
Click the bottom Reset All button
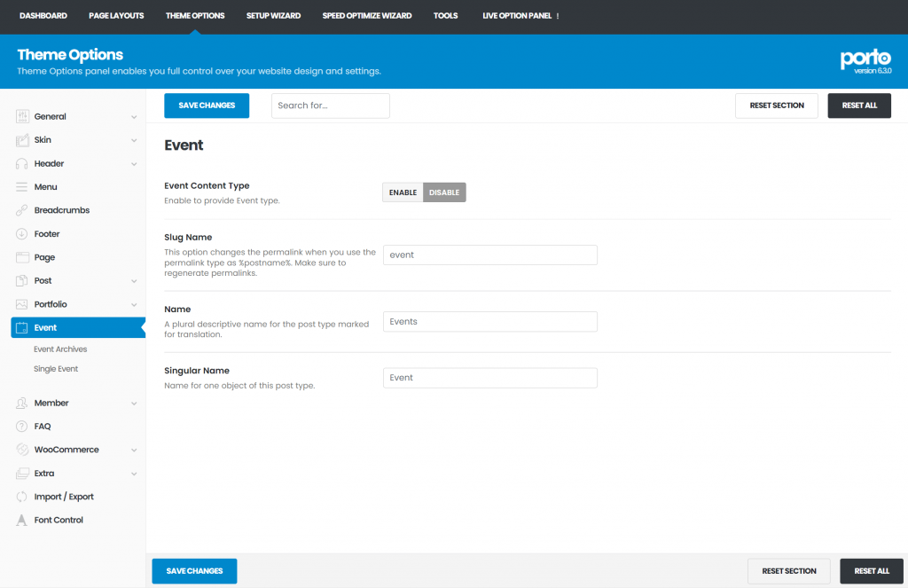click(871, 571)
